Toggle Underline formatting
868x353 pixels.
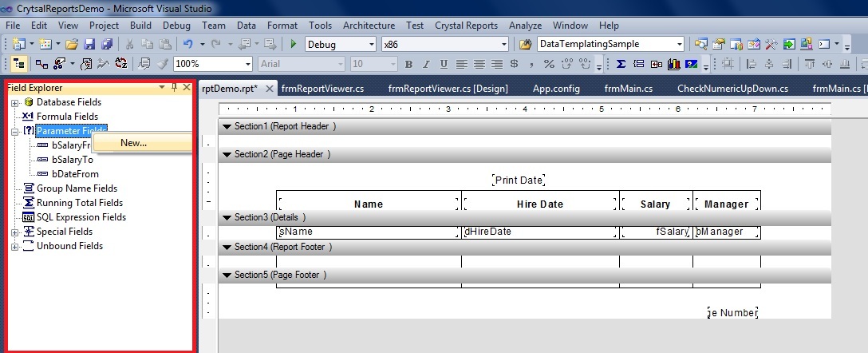(444, 64)
